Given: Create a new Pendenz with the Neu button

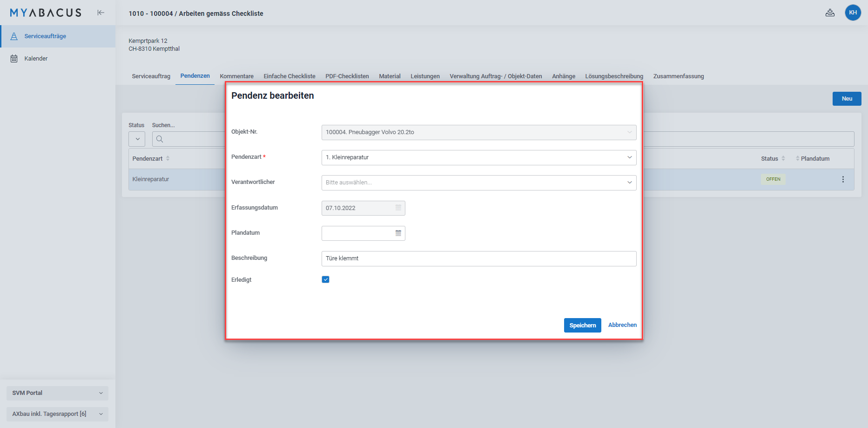Looking at the screenshot, I should click(x=847, y=98).
